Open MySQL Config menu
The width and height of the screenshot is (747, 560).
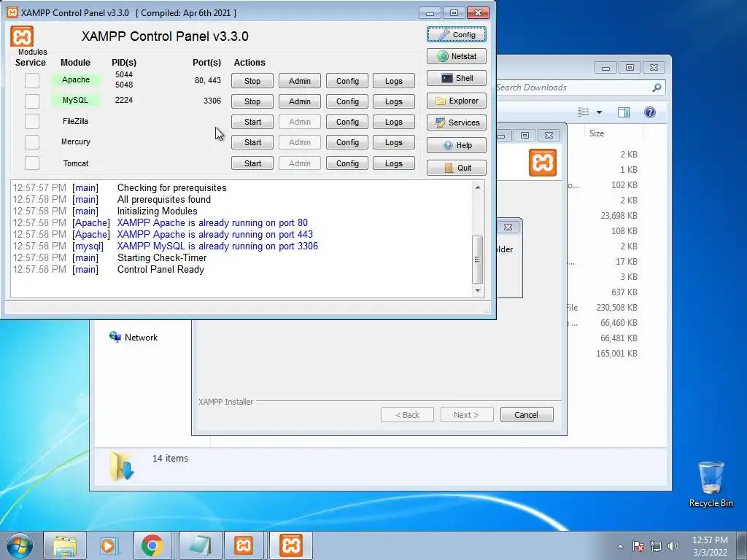347,101
